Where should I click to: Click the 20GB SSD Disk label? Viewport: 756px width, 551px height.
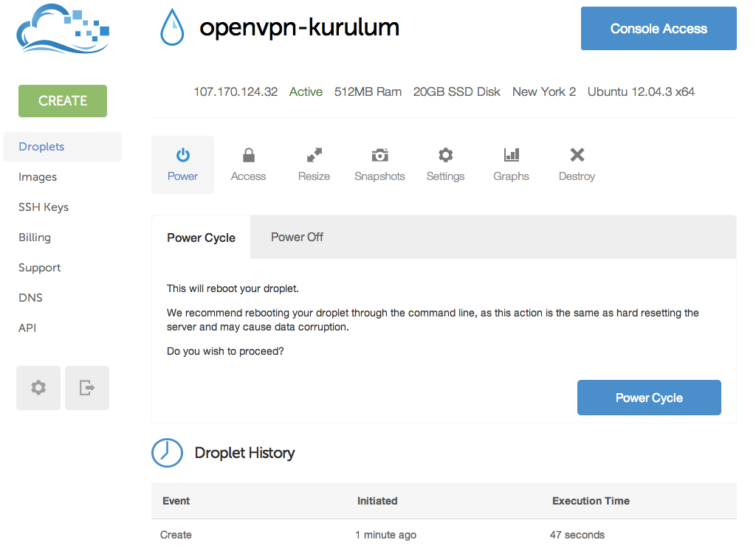coord(456,91)
